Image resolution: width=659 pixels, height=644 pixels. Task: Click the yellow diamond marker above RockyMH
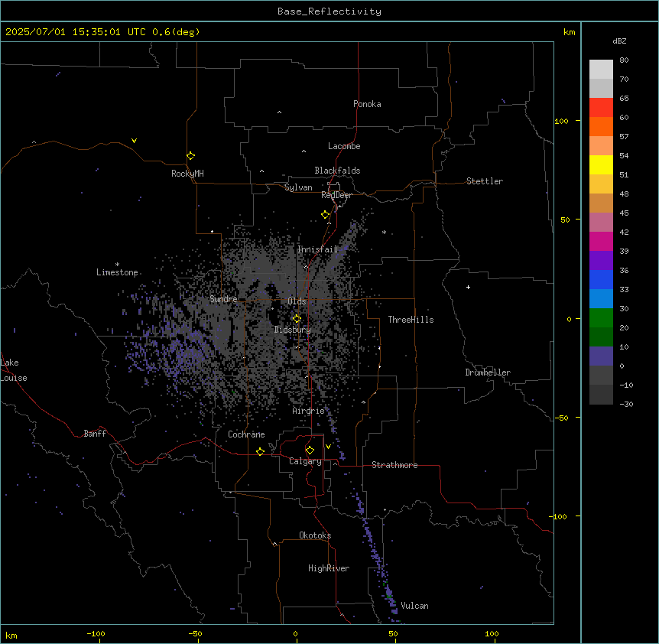point(191,156)
